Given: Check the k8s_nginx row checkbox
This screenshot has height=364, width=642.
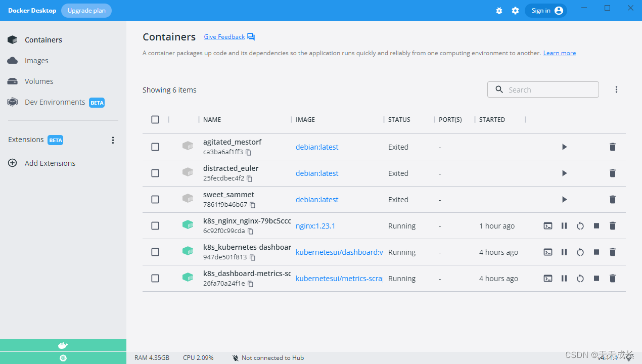Looking at the screenshot, I should [155, 226].
